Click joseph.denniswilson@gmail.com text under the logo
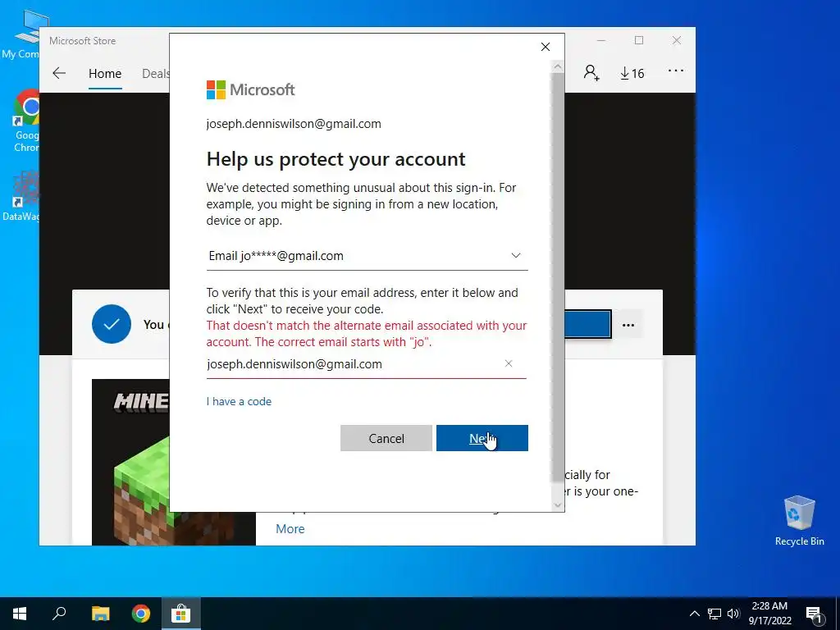 click(x=294, y=124)
